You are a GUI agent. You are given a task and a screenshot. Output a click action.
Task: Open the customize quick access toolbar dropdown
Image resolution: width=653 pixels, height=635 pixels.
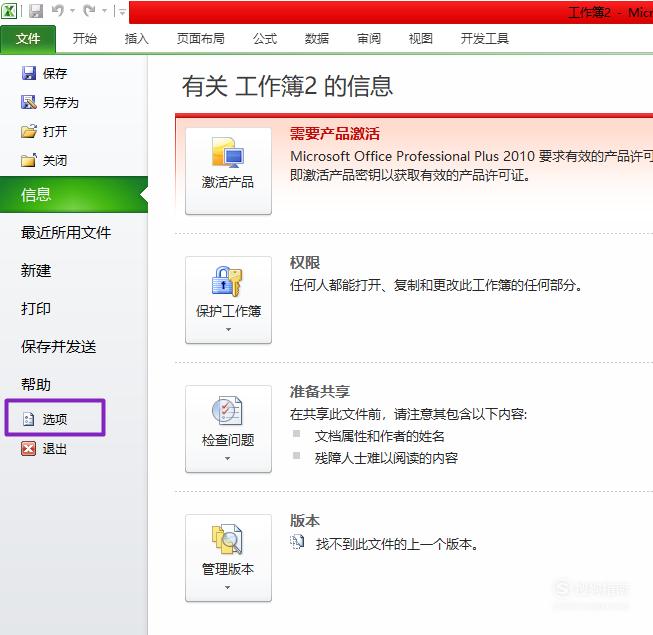(122, 11)
